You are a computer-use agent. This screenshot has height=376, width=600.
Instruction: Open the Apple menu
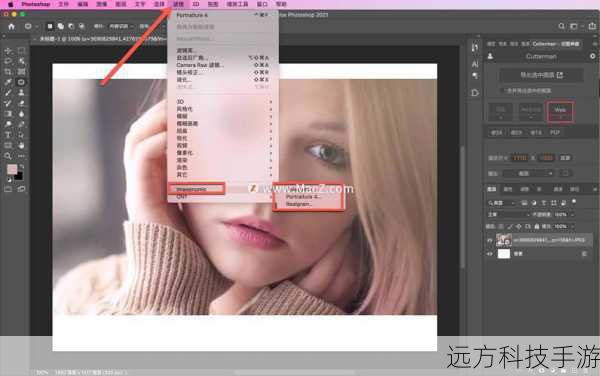pyautogui.click(x=10, y=4)
